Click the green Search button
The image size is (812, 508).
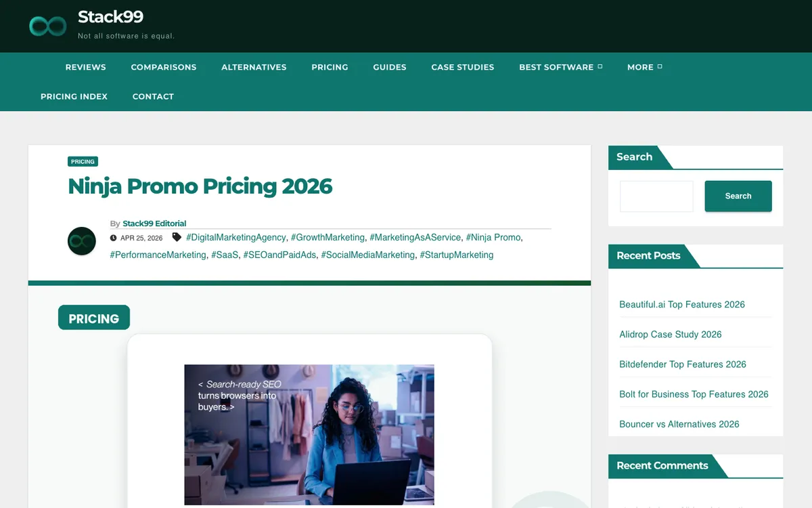pos(738,196)
